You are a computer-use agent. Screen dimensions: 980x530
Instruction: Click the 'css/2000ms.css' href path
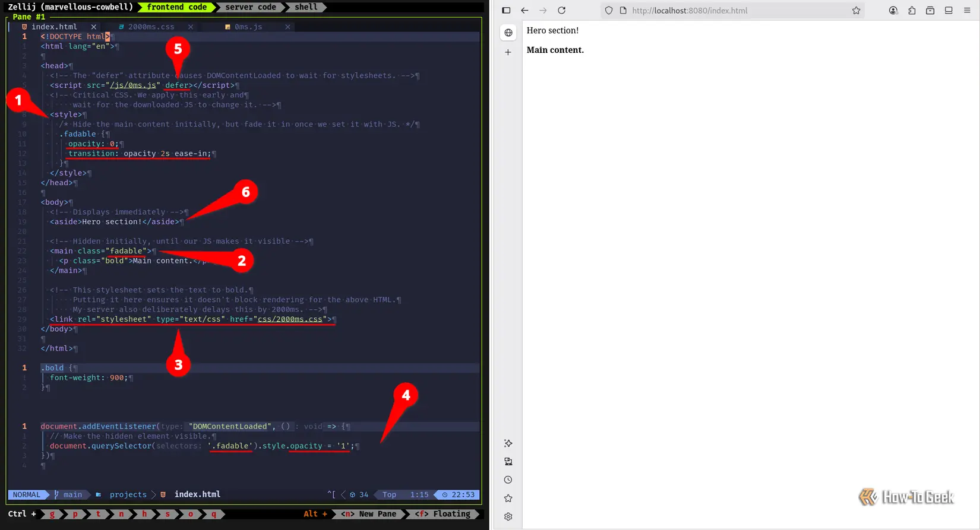290,319
